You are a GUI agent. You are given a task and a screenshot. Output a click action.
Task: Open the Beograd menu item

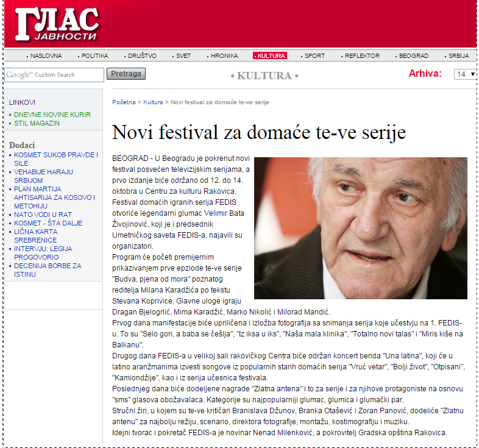pyautogui.click(x=413, y=55)
